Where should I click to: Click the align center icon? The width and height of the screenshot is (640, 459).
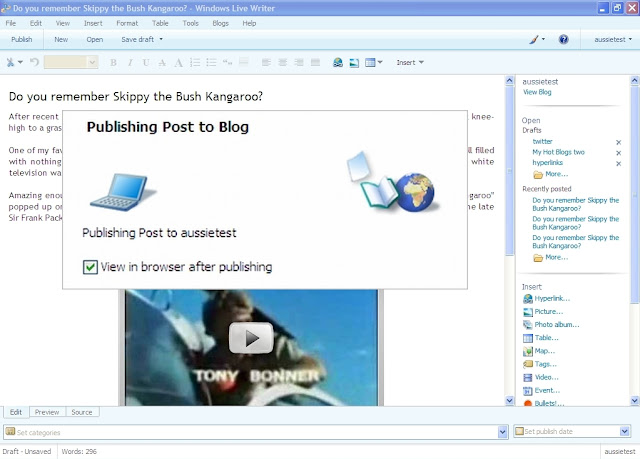[x=282, y=62]
